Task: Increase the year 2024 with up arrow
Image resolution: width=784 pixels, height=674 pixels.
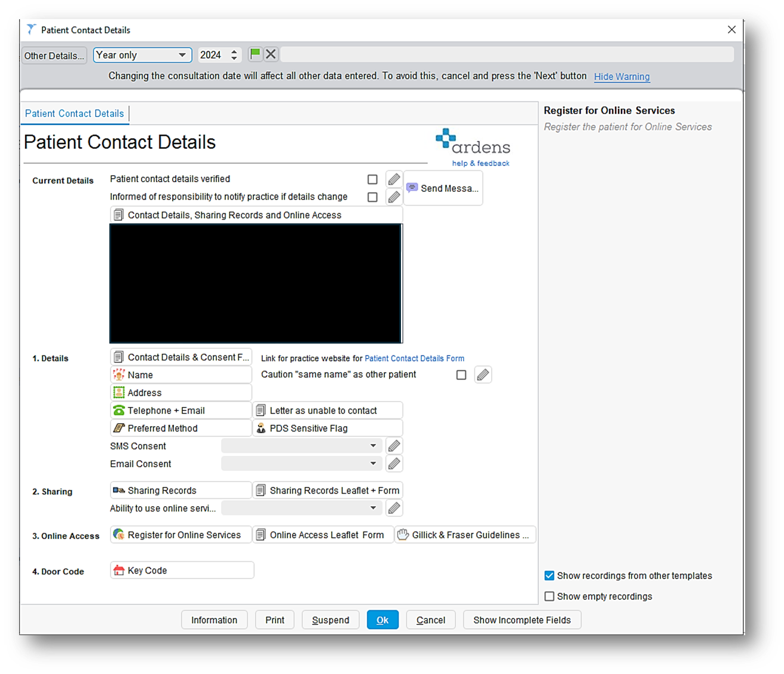Action: (234, 51)
